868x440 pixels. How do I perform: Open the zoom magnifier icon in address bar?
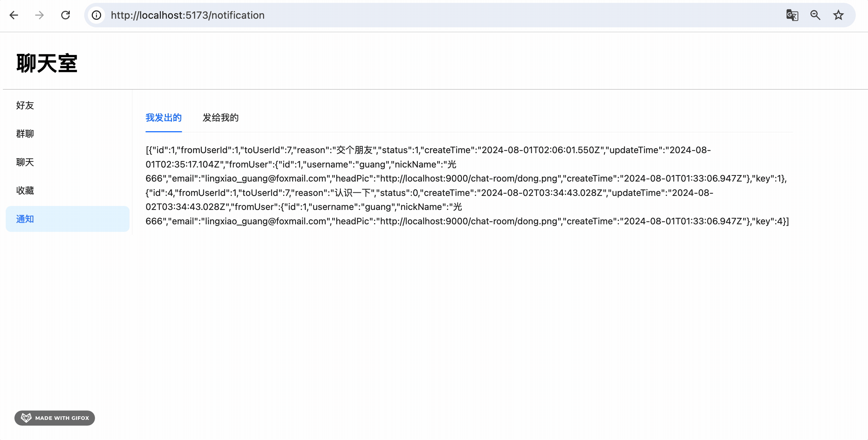[815, 15]
